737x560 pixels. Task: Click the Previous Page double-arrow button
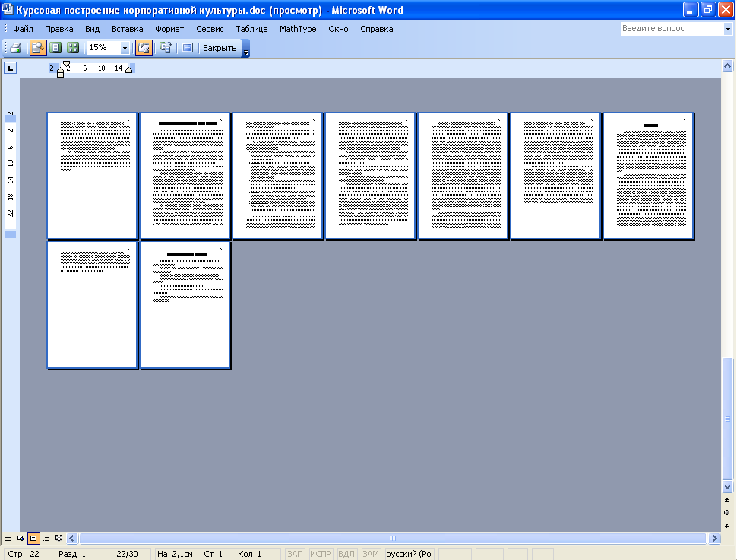click(727, 500)
